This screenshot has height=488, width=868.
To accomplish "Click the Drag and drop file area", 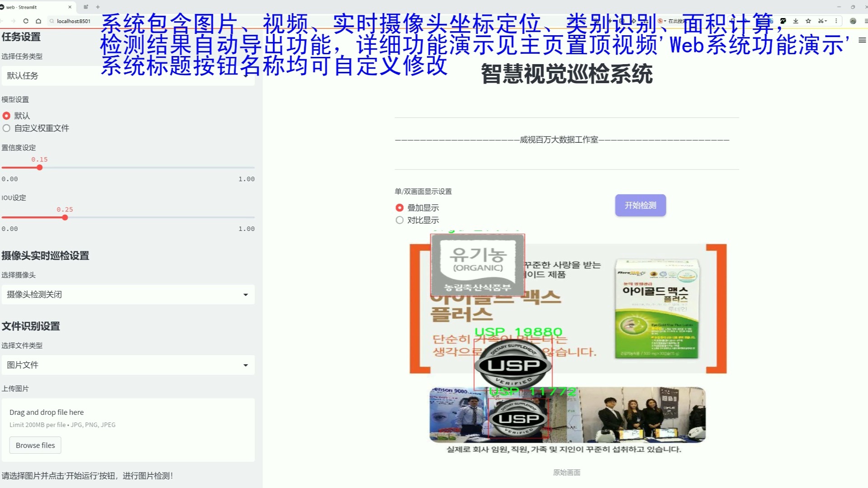I will 128,430.
